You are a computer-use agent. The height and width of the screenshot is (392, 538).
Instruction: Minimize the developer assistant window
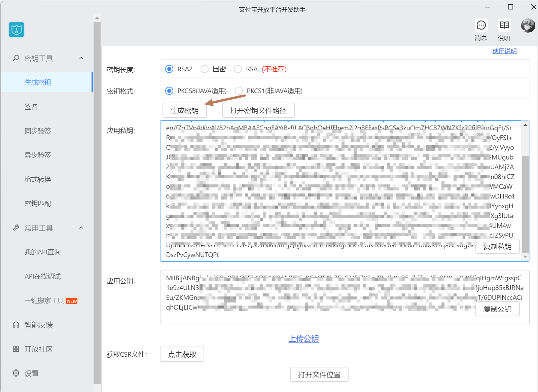pos(487,7)
